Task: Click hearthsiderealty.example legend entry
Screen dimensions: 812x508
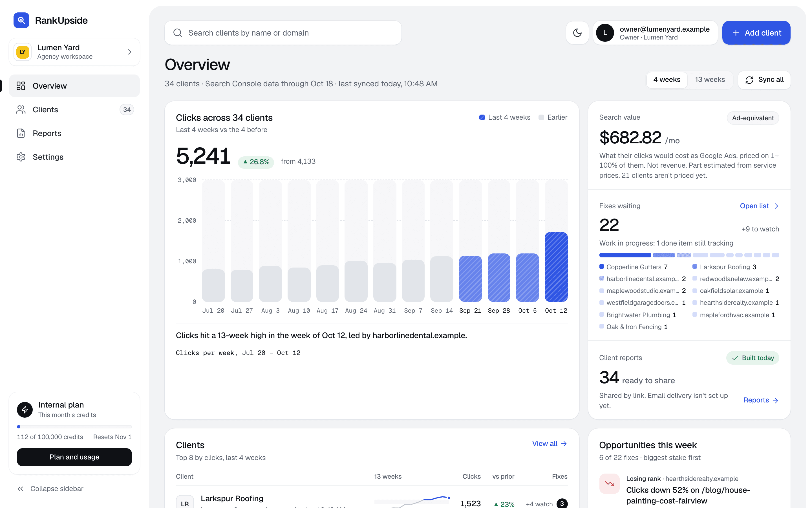Action: pyautogui.click(x=736, y=303)
